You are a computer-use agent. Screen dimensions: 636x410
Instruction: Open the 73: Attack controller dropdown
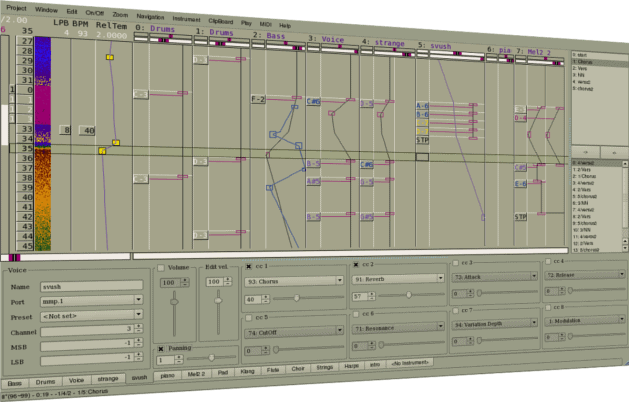click(x=495, y=277)
